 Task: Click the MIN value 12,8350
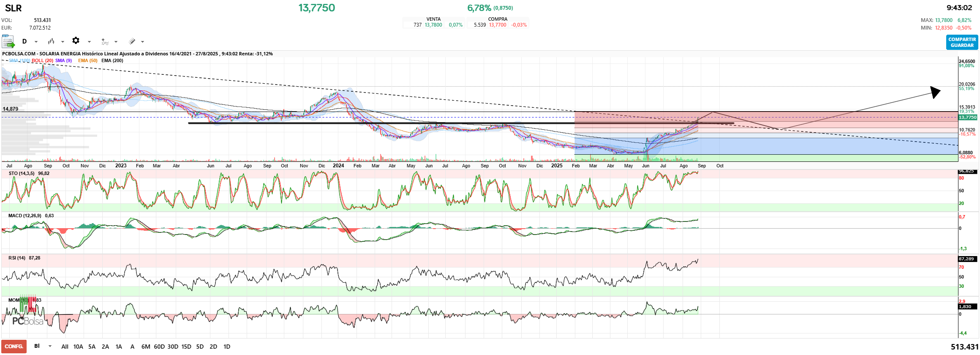click(944, 28)
